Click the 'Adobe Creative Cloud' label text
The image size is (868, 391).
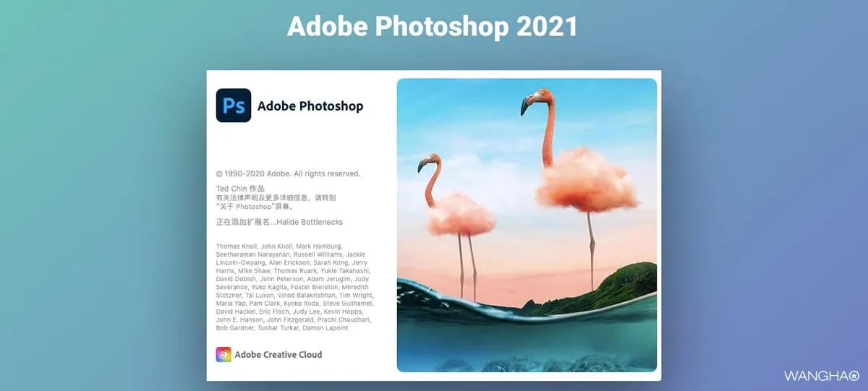click(278, 355)
